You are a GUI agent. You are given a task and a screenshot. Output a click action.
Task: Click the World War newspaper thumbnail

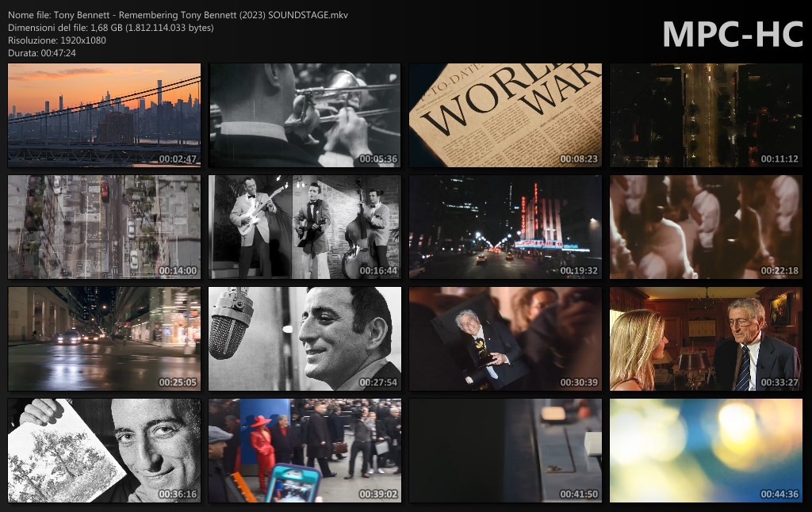click(x=505, y=115)
